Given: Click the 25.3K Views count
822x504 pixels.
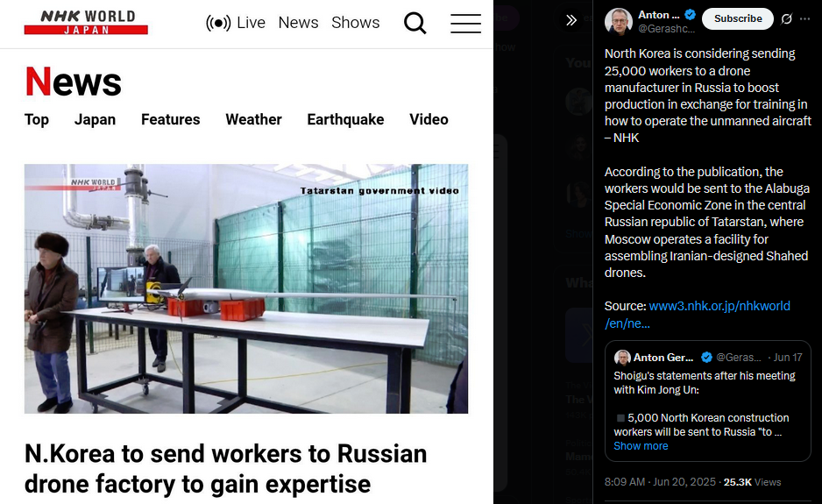Looking at the screenshot, I should point(752,481).
